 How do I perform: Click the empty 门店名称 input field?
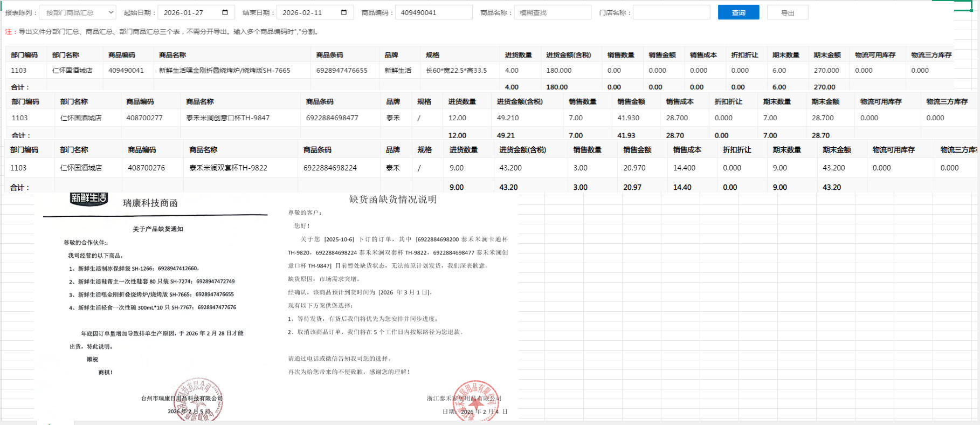671,12
